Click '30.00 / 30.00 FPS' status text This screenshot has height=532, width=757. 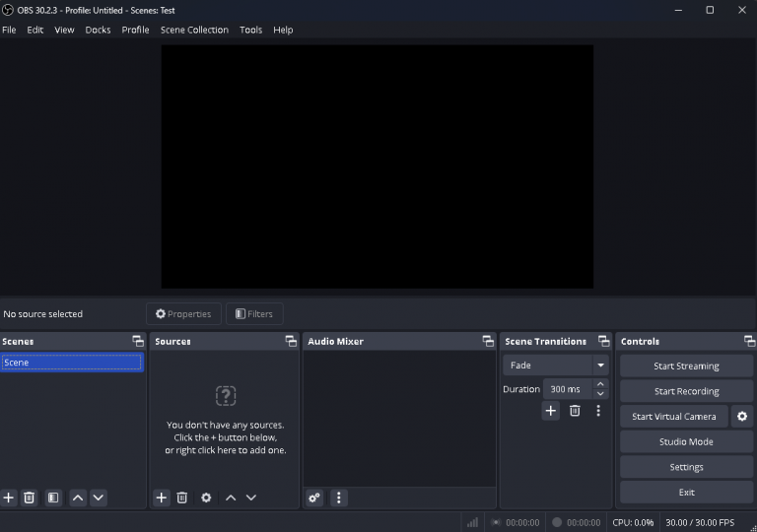tap(700, 522)
